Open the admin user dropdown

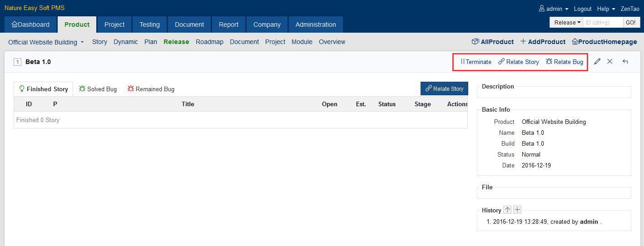tap(554, 9)
